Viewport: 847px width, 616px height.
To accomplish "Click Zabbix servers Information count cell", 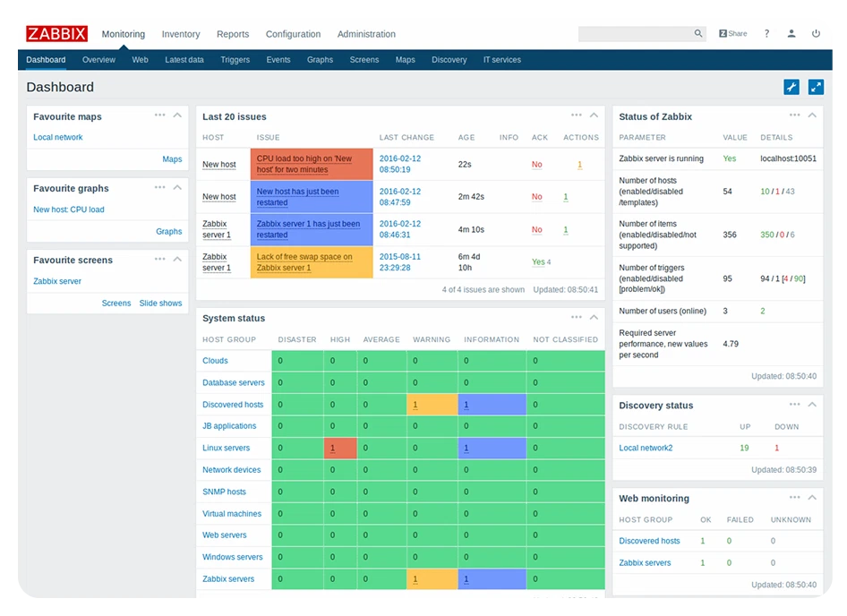I will tap(492, 579).
